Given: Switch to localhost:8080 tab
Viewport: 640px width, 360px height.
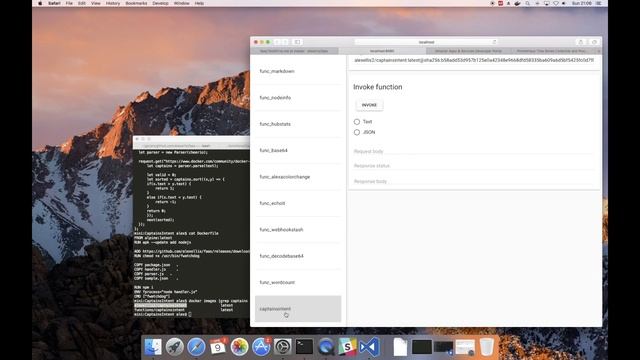Looking at the screenshot, I should point(382,51).
